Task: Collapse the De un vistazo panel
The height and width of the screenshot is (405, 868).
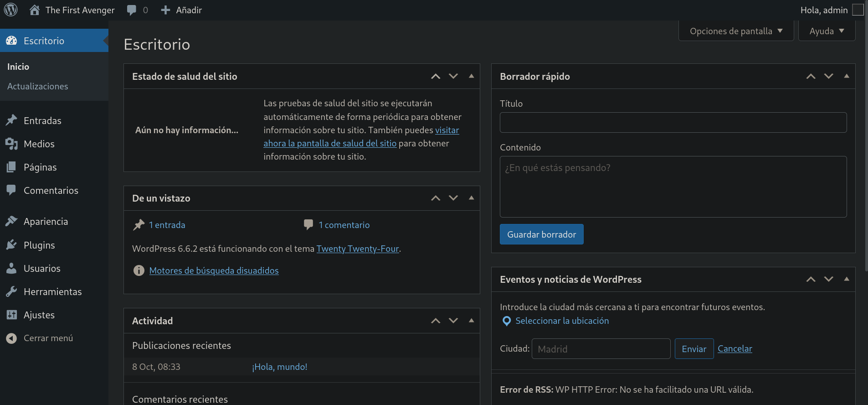Action: click(x=472, y=198)
